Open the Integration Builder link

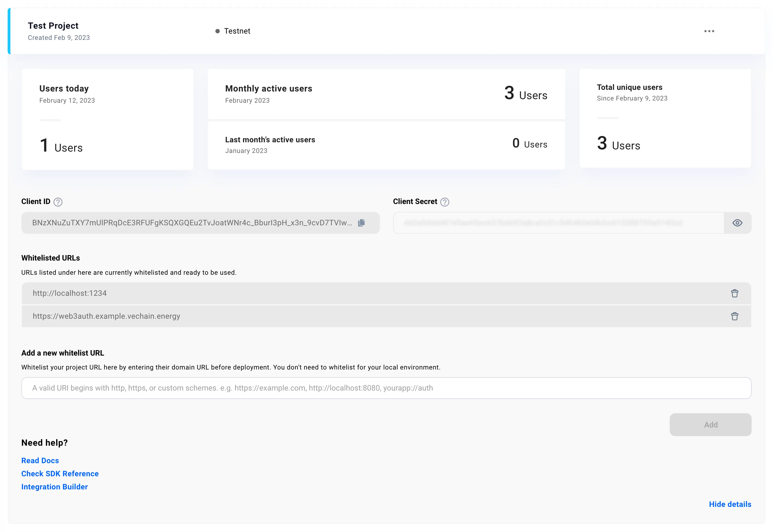pyautogui.click(x=54, y=487)
